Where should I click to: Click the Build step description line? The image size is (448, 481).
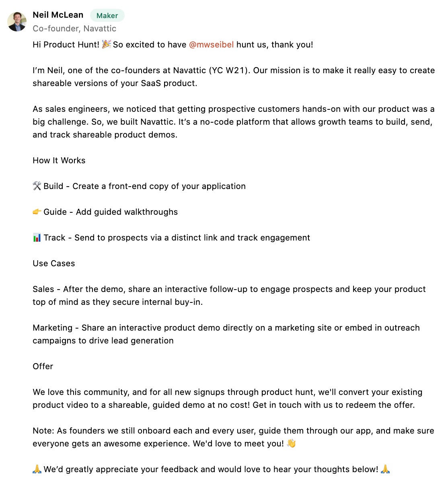(139, 186)
